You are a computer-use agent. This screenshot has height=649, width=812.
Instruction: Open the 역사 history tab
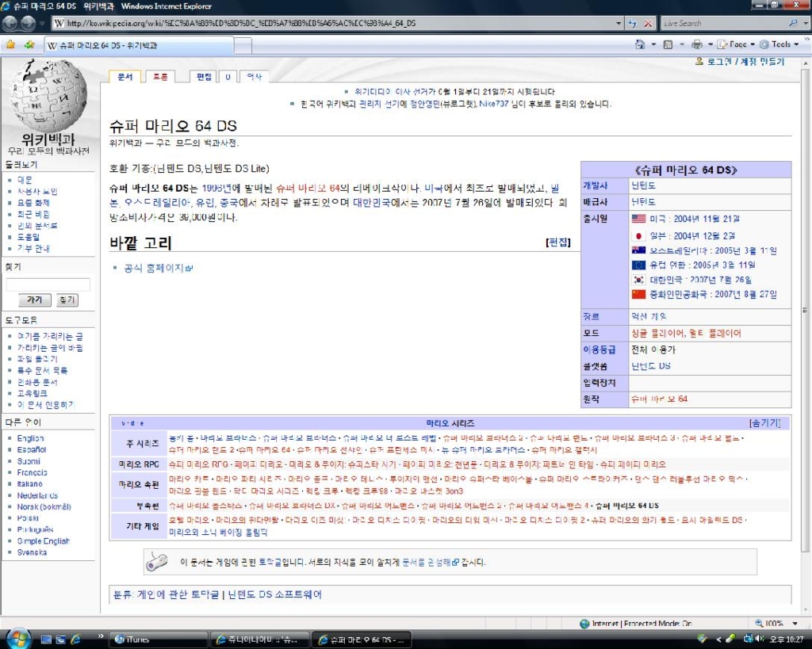(255, 77)
